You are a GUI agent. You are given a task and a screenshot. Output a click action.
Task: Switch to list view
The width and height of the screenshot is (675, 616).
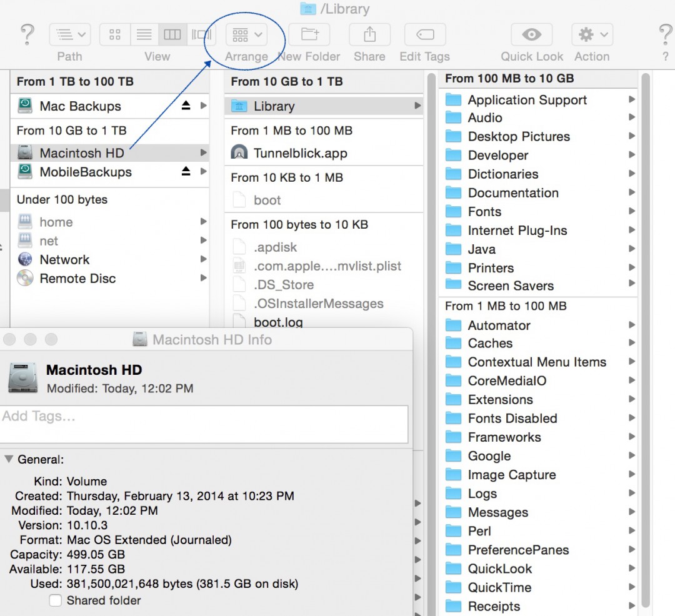[144, 34]
